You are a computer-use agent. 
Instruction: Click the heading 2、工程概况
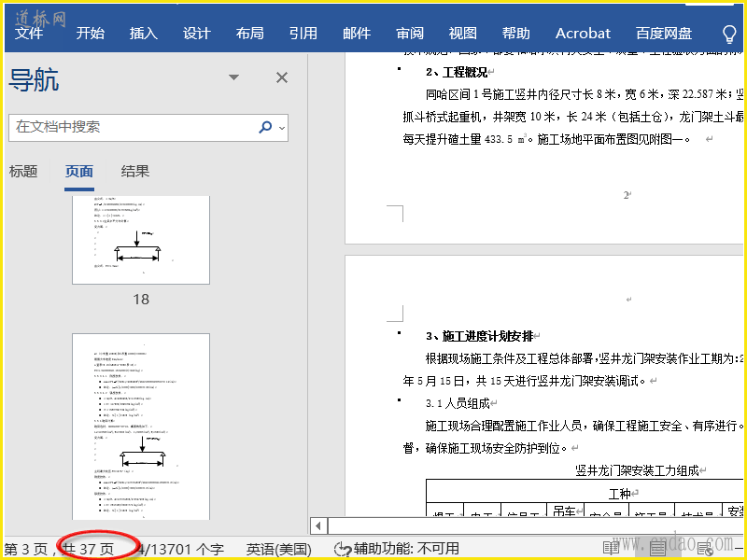pos(457,73)
